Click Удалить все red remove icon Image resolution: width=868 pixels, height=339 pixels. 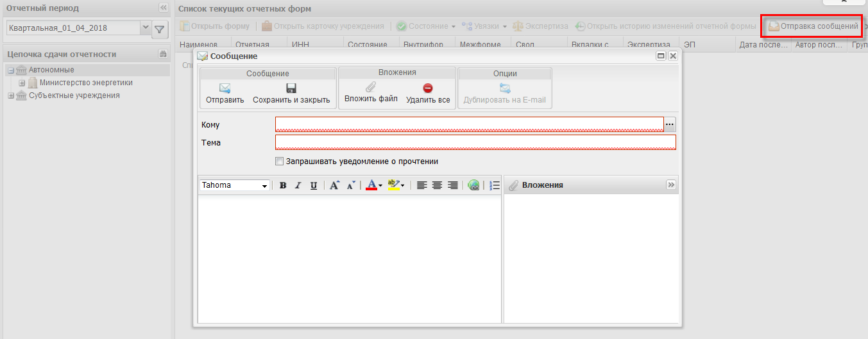[x=428, y=88]
